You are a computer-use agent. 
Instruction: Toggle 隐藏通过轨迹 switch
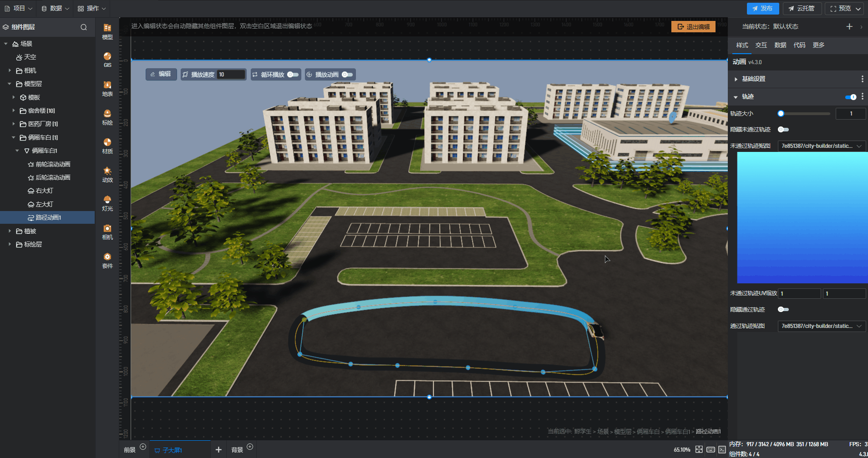coord(783,309)
